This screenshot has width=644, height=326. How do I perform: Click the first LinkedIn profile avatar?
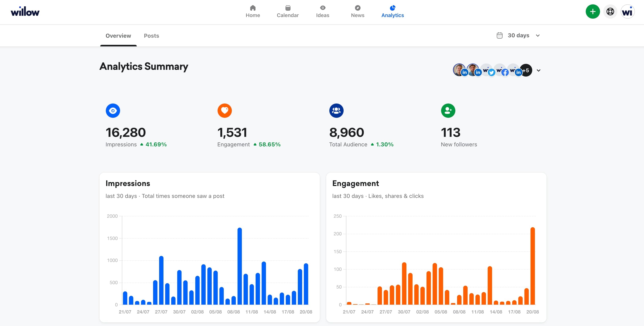459,70
